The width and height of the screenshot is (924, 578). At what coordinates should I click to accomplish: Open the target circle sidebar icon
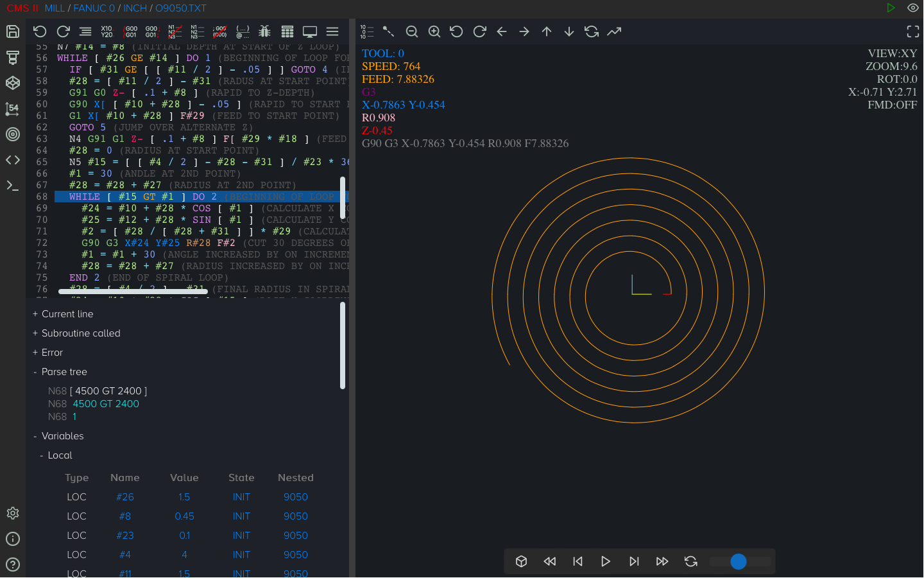click(x=13, y=134)
